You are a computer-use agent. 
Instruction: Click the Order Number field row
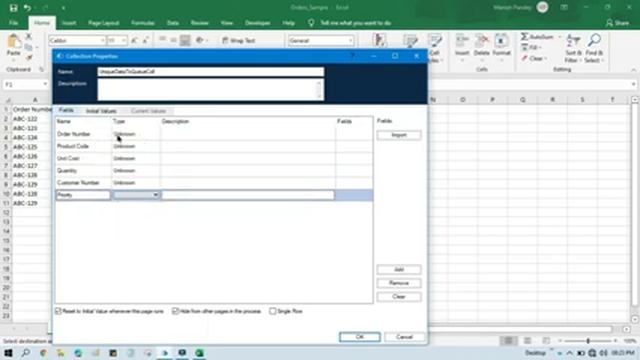(x=214, y=134)
